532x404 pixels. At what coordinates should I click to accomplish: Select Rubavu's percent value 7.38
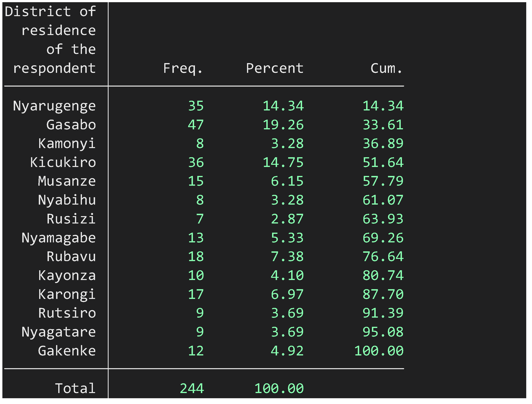click(x=287, y=257)
